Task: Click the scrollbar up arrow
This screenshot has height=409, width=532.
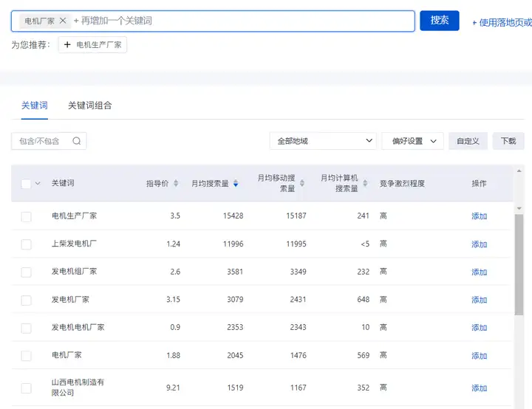Action: tap(519, 171)
